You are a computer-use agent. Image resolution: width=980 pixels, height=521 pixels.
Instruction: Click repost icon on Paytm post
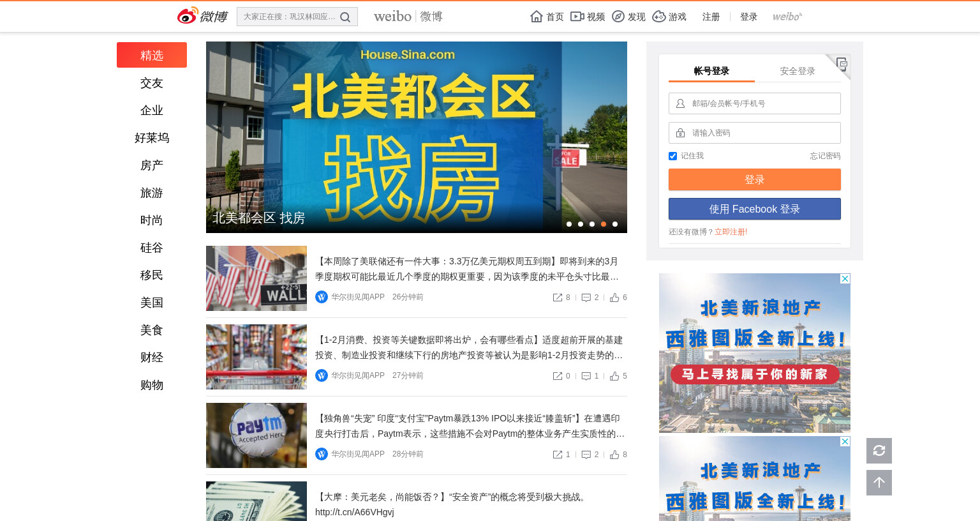(558, 455)
